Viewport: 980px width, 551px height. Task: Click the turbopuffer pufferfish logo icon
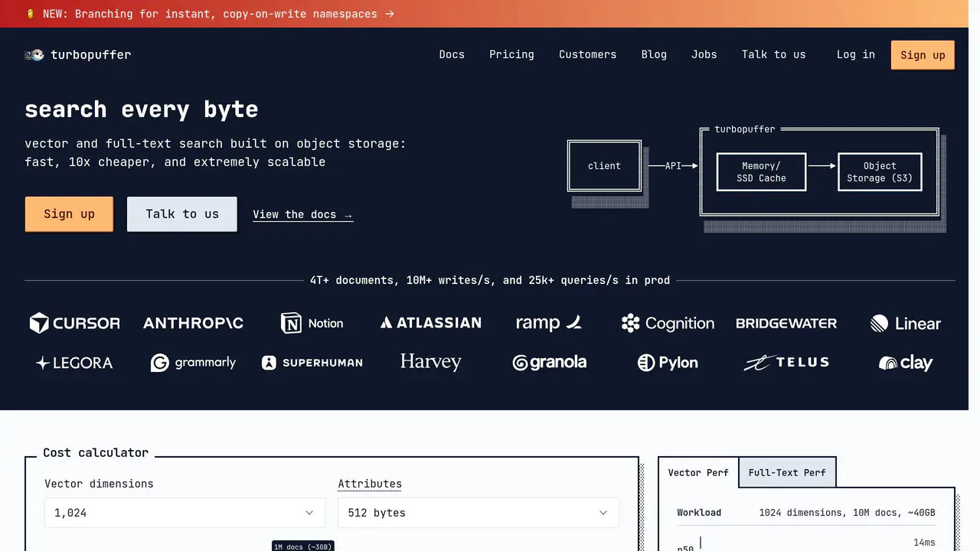tap(34, 55)
